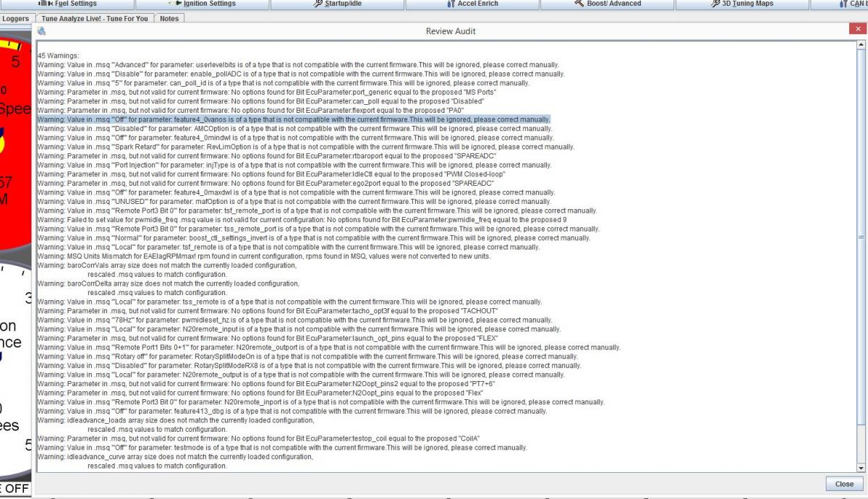Select the N20remote_inport warning line
Viewport: 868px width, 499px height.
click(321, 402)
